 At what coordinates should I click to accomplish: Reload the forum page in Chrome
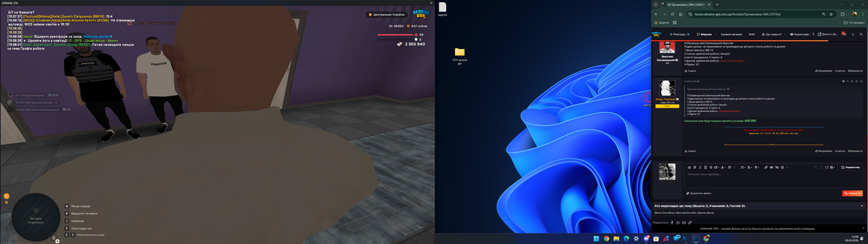tap(672, 14)
